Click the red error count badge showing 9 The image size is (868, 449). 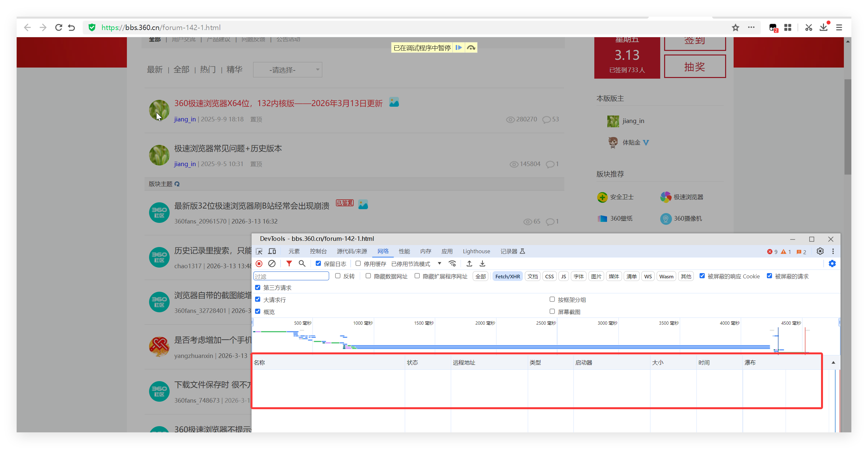click(x=772, y=252)
